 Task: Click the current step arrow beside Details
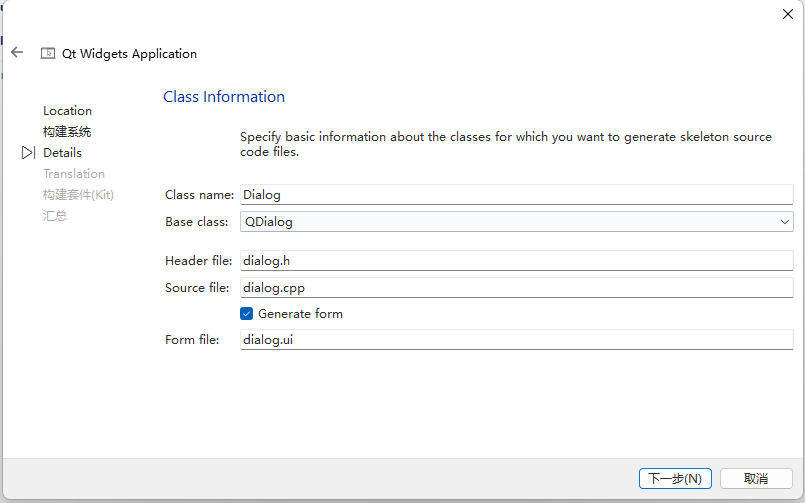[x=28, y=152]
